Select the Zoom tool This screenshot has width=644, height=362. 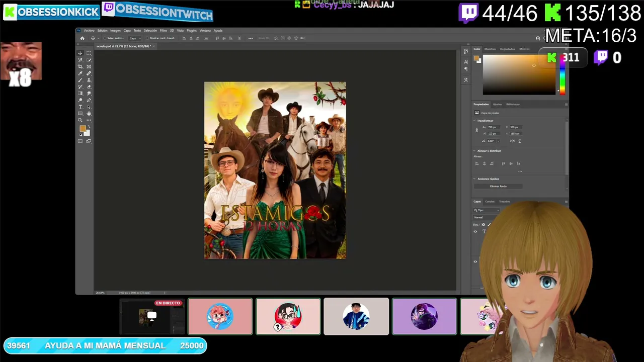point(80,120)
